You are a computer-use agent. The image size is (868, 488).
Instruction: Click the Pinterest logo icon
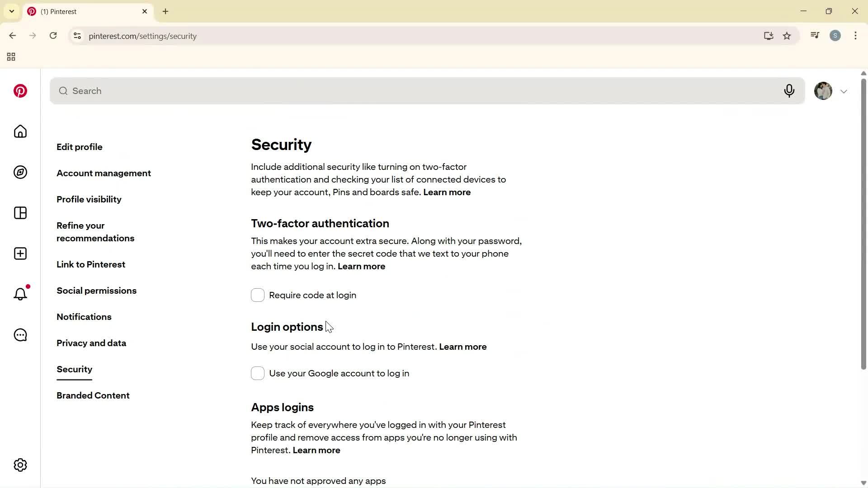point(20,91)
